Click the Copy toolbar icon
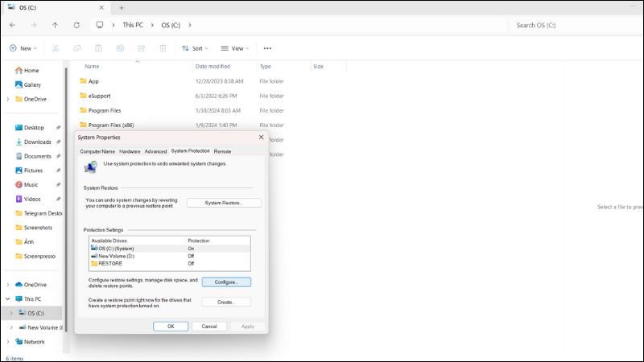Image resolution: width=644 pixels, height=362 pixels. [x=76, y=48]
